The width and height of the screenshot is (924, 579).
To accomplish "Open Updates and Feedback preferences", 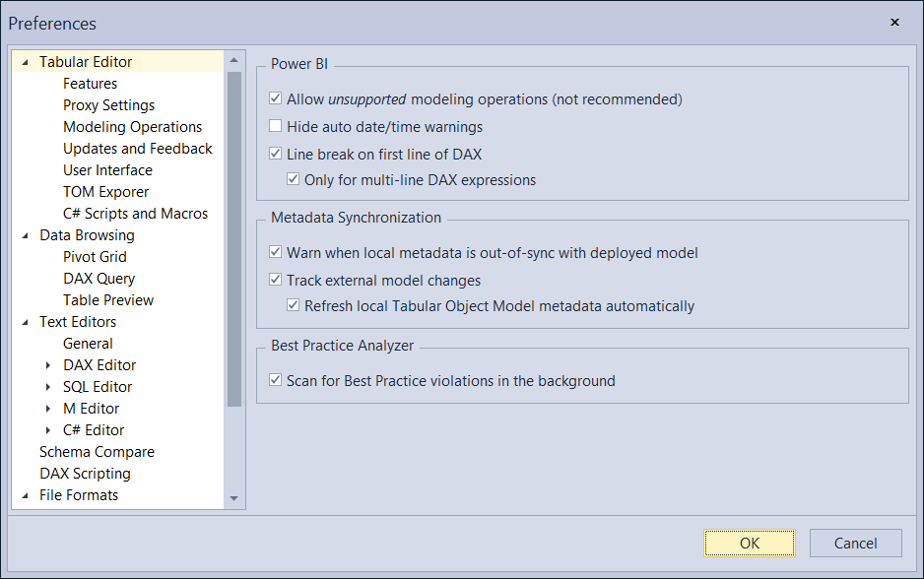I will 137,148.
